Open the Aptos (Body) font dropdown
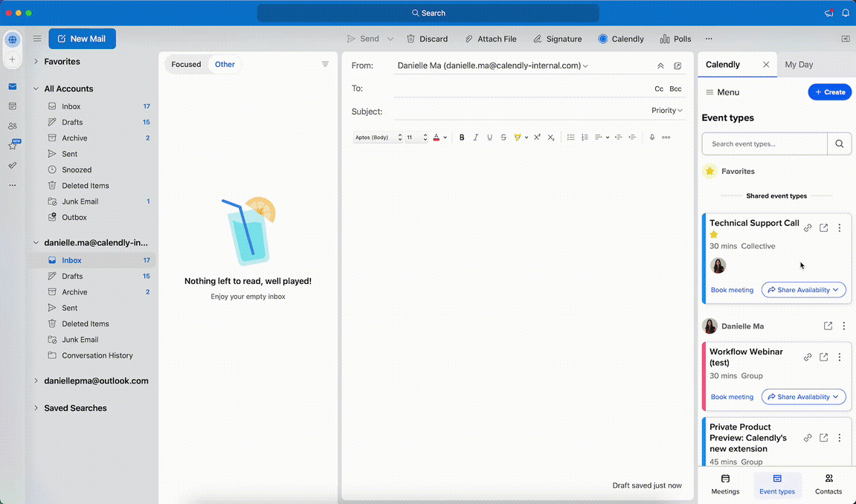The image size is (856, 504). pyautogui.click(x=378, y=138)
